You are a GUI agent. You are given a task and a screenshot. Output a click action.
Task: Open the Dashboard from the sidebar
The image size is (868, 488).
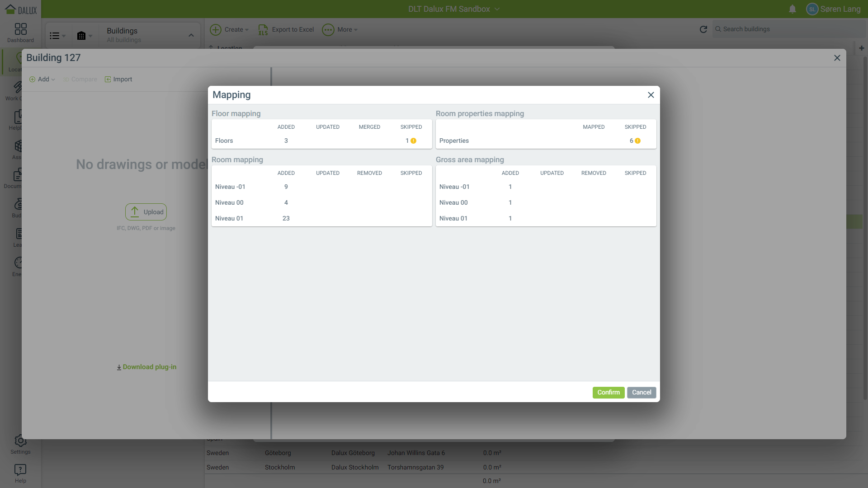point(20,33)
